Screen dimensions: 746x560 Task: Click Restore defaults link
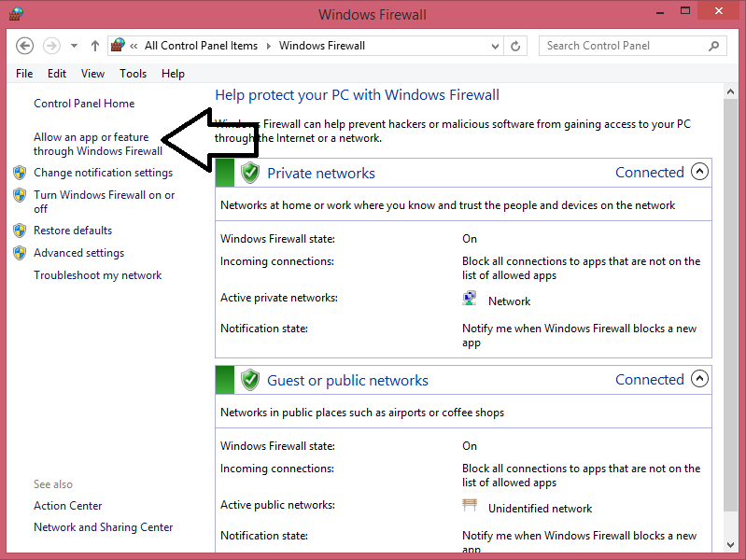(73, 231)
